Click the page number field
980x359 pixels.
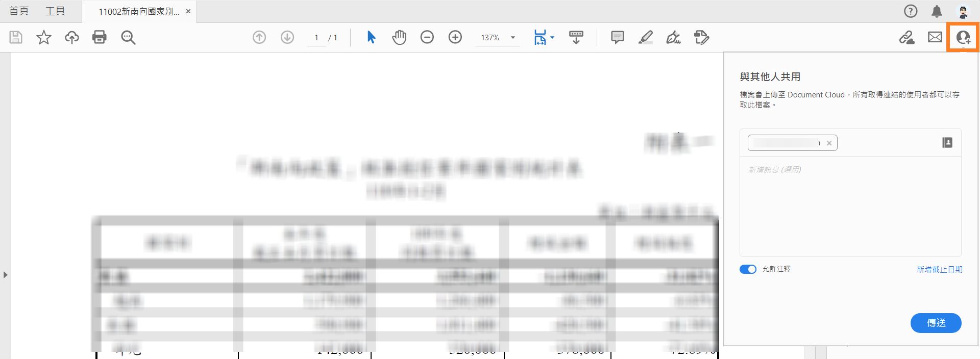pyautogui.click(x=316, y=38)
